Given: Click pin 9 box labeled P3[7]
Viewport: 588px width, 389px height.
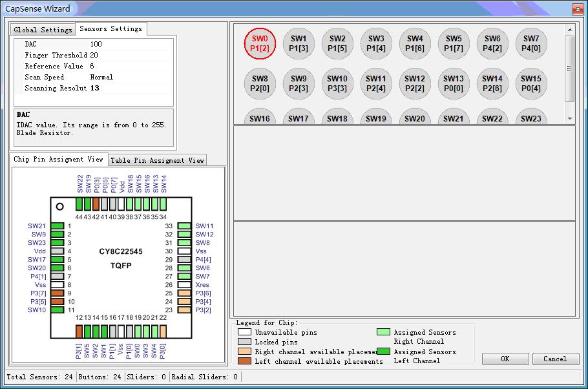Looking at the screenshot, I should pos(58,293).
